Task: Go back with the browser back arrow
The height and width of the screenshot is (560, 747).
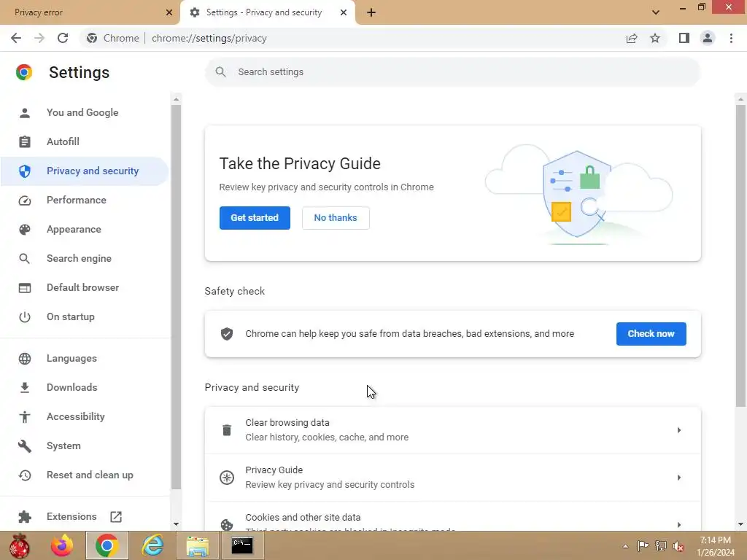Action: tap(16, 38)
